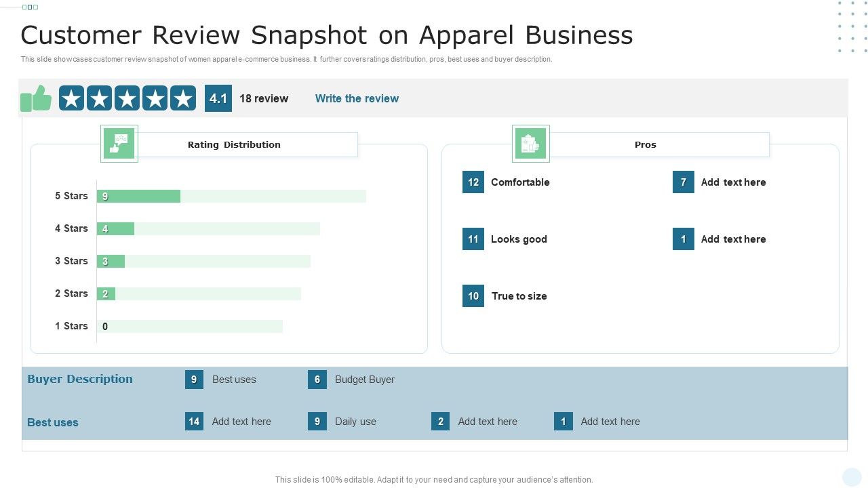Toggle the leftmost small square at top left

click(24, 7)
